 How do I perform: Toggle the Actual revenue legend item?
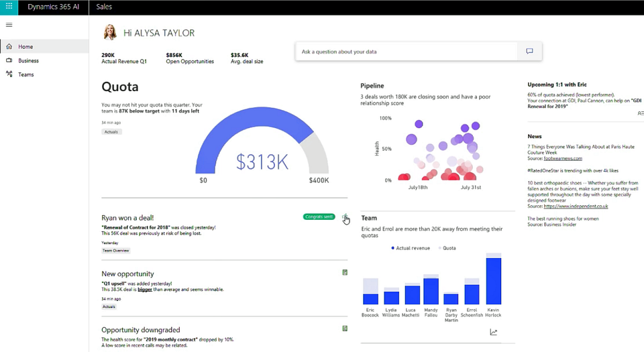(x=411, y=248)
